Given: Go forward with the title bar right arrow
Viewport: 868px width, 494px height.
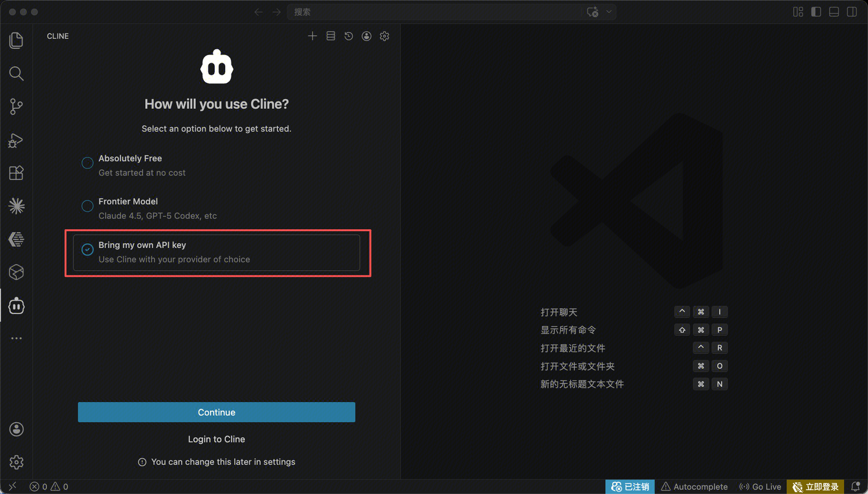Looking at the screenshot, I should (277, 12).
